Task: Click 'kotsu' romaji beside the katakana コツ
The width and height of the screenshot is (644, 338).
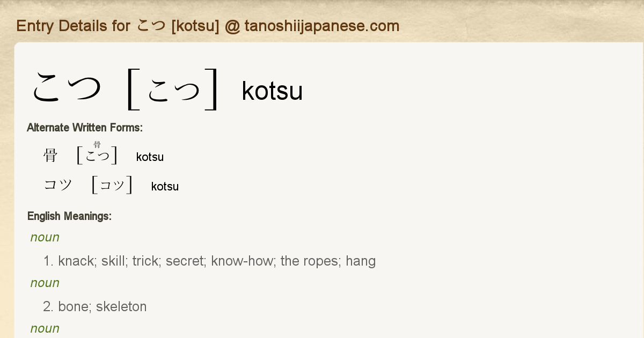Action: click(x=165, y=187)
